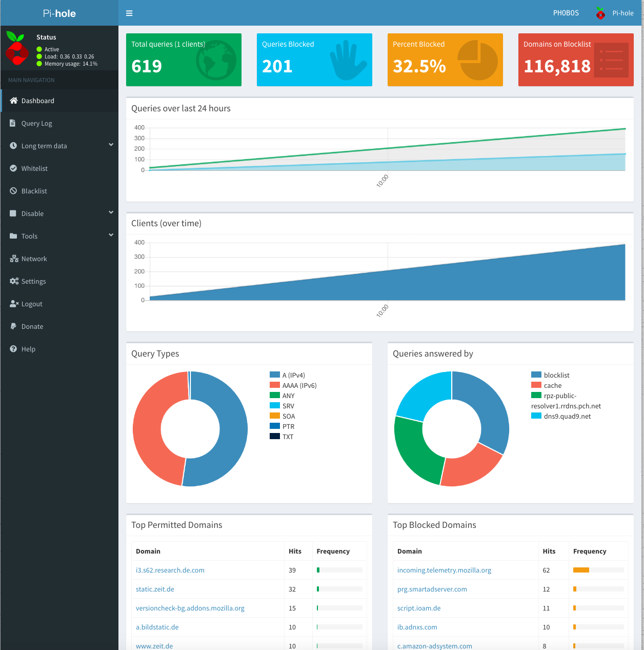The image size is (644, 650).
Task: Open the c.amazon-adsystem.com link
Action: tap(435, 646)
